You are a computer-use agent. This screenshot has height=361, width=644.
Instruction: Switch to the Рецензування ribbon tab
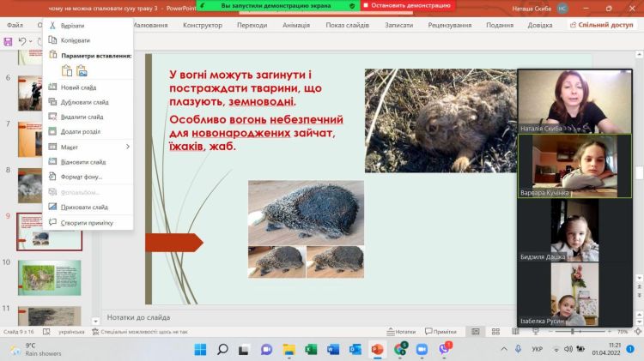[x=450, y=25]
